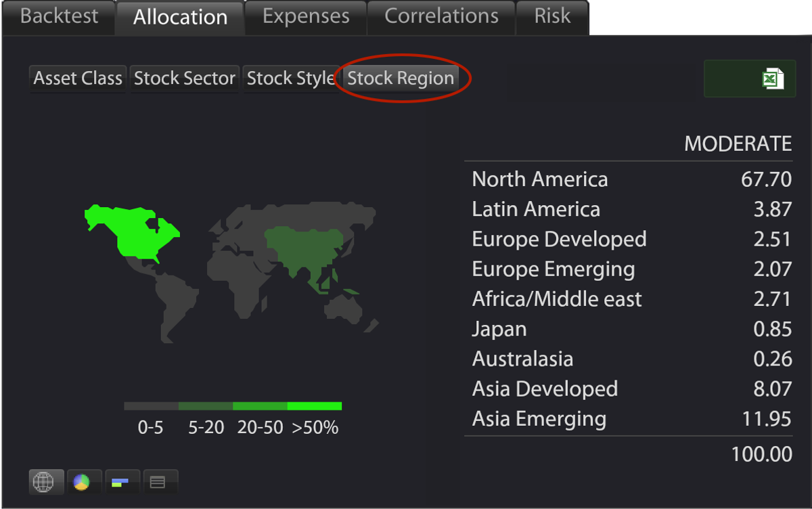
Task: Click the 2.07 Europe Emerging value
Action: coord(773,269)
